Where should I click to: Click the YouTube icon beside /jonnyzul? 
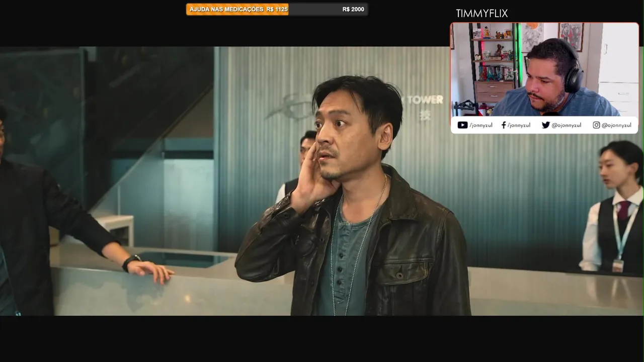click(462, 125)
